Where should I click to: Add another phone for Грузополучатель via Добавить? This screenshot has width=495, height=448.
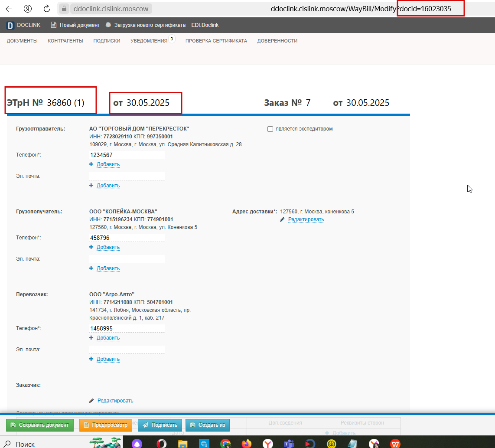[108, 247]
